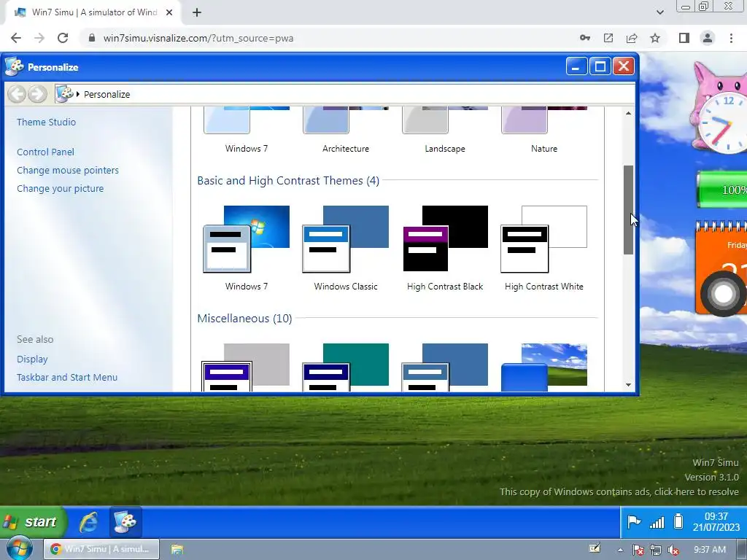Image resolution: width=747 pixels, height=560 pixels.
Task: Click Chrome forward navigation arrow
Action: [x=39, y=38]
